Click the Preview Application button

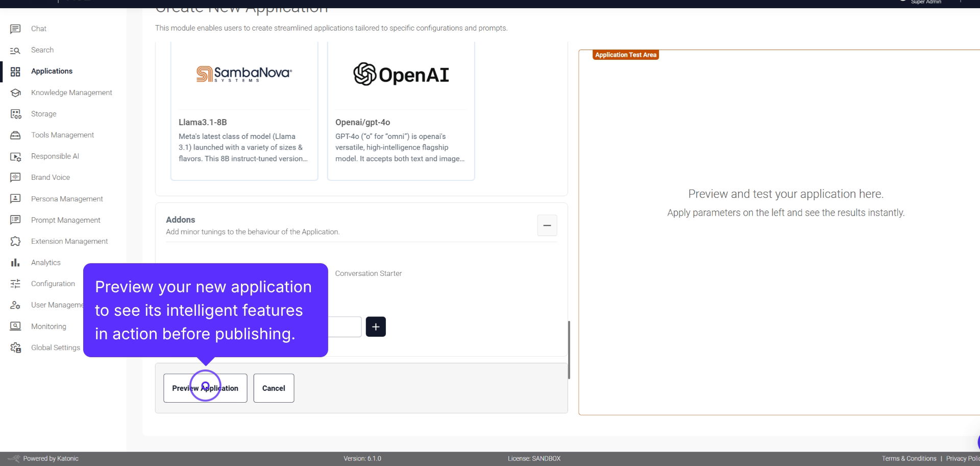click(x=205, y=388)
